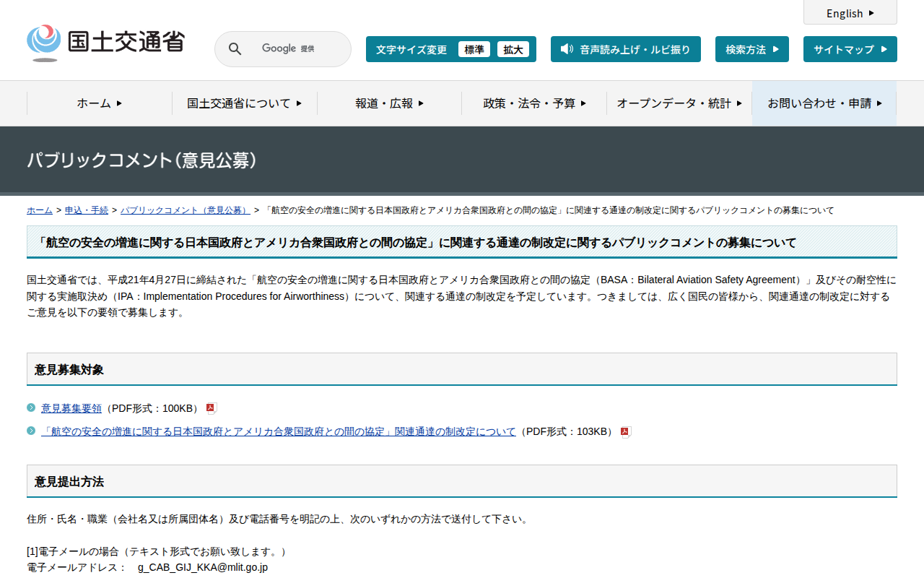Viewport: 924px width, 578px height.
Task: Click the magnifying glass search icon
Action: pos(235,49)
